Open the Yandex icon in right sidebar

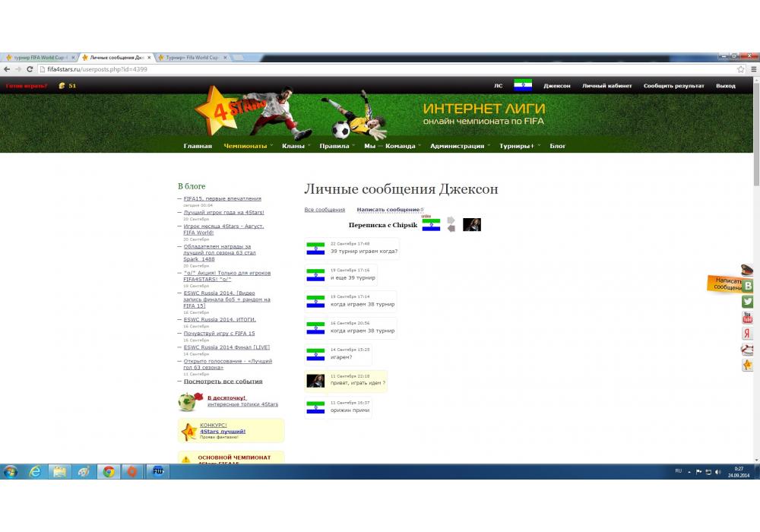click(x=748, y=334)
